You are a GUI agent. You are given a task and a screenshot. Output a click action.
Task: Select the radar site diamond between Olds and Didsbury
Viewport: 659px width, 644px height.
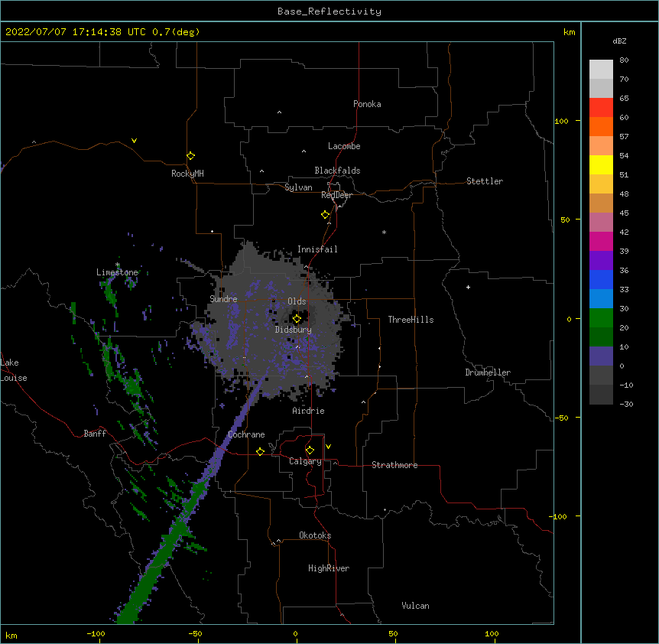pyautogui.click(x=297, y=319)
